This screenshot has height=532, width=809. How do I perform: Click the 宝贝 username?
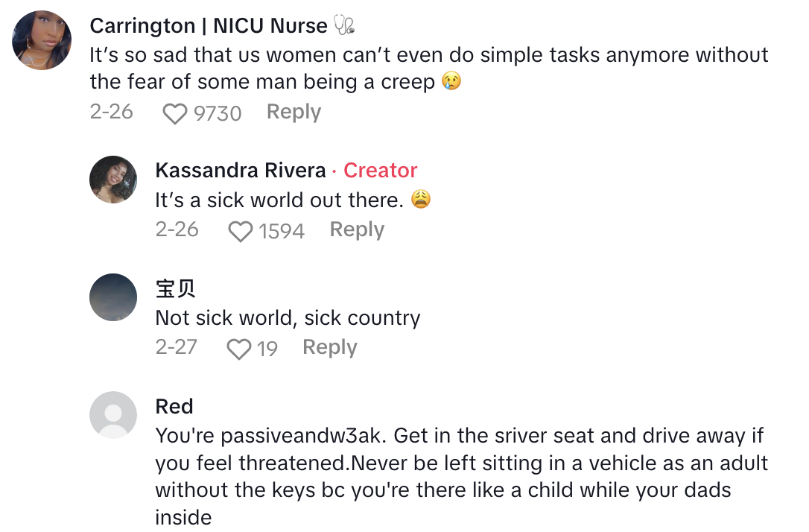pos(176,288)
